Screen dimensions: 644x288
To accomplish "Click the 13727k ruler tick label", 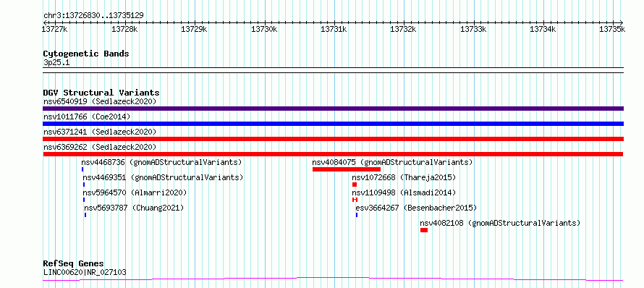I will click(x=55, y=29).
